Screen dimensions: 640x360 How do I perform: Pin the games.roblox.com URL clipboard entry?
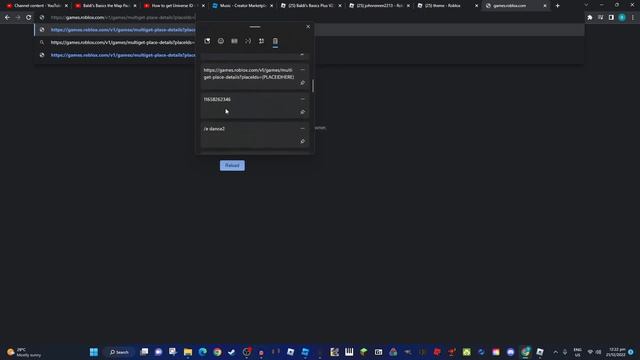pos(302,83)
